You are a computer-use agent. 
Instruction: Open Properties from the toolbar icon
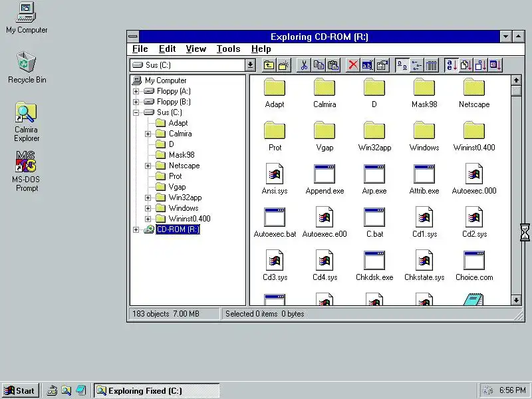click(382, 65)
